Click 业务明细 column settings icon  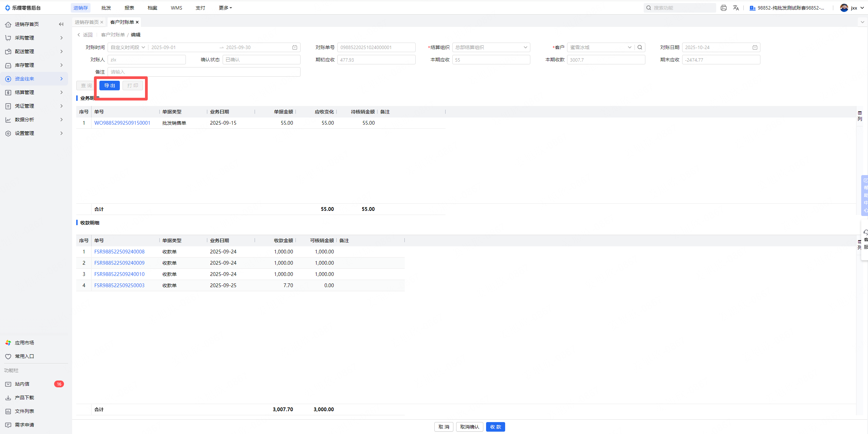(859, 115)
